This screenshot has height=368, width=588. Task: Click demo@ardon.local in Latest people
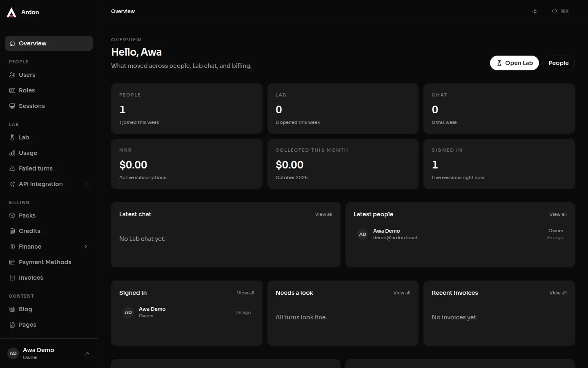pos(395,238)
